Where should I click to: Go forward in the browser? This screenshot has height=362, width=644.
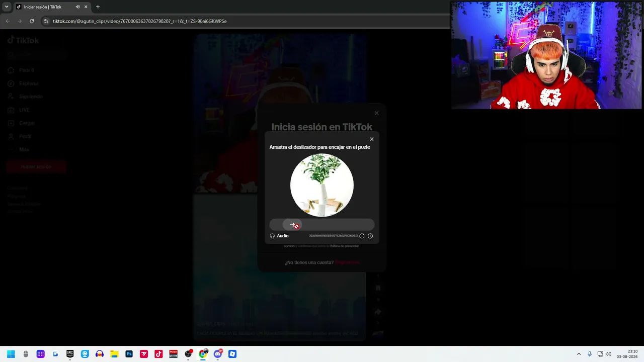pyautogui.click(x=20, y=21)
